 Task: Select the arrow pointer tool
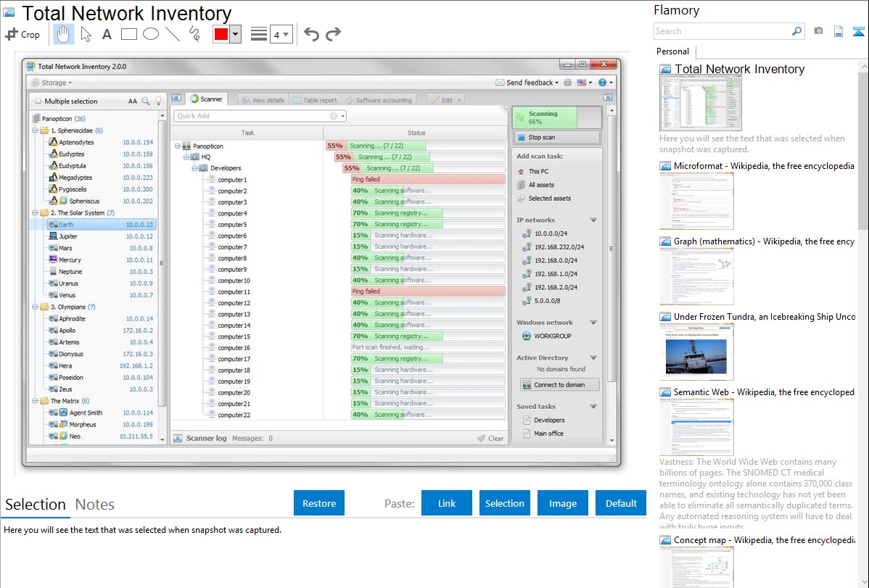coord(86,34)
